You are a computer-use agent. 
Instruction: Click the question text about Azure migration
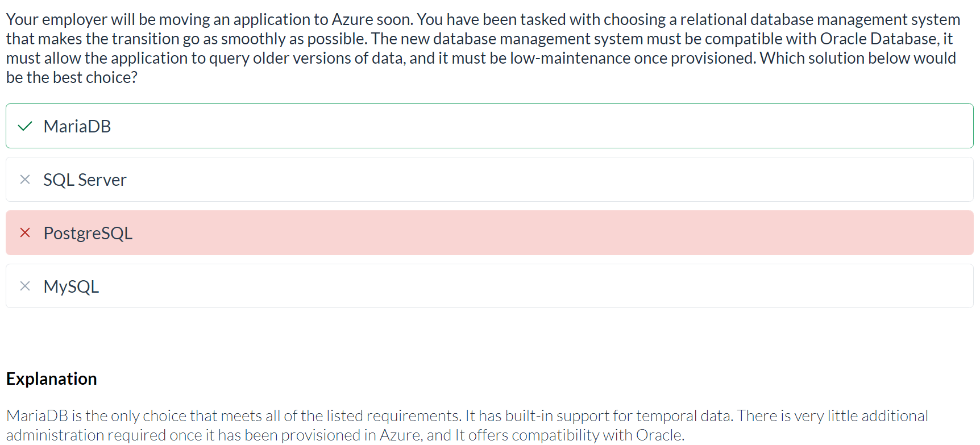tap(483, 48)
